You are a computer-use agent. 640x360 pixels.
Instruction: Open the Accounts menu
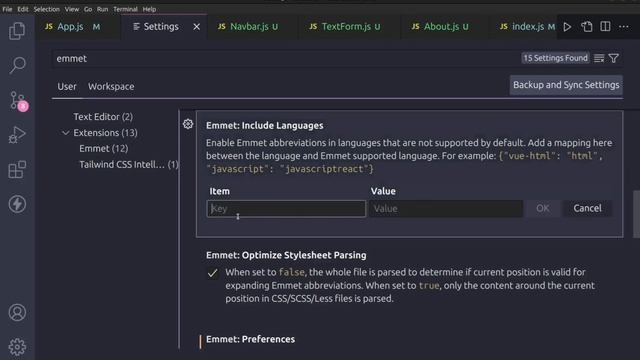(17, 313)
